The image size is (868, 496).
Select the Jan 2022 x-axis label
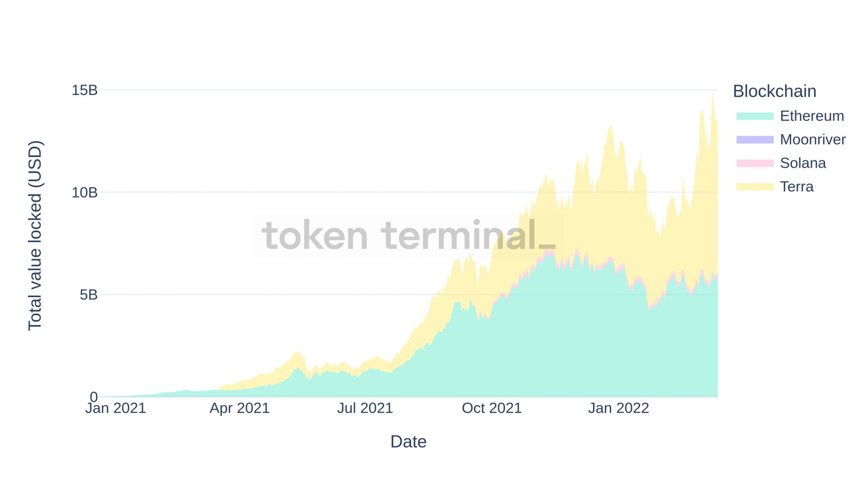click(x=618, y=408)
